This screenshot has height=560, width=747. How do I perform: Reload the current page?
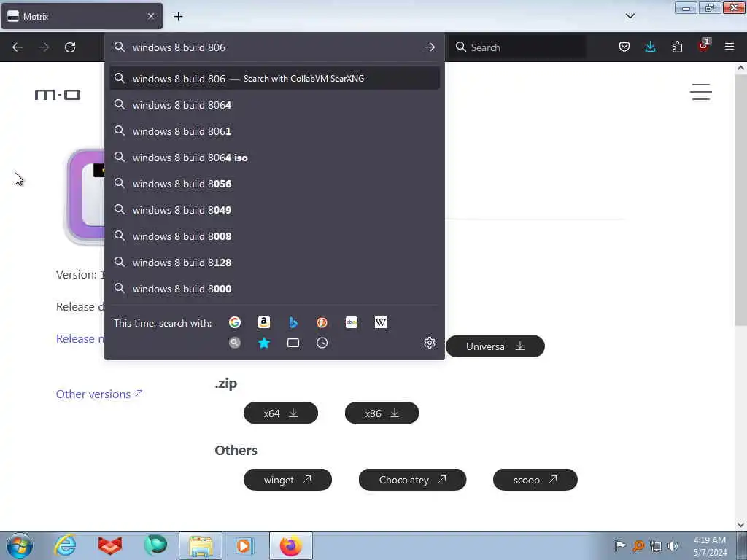[x=70, y=47]
